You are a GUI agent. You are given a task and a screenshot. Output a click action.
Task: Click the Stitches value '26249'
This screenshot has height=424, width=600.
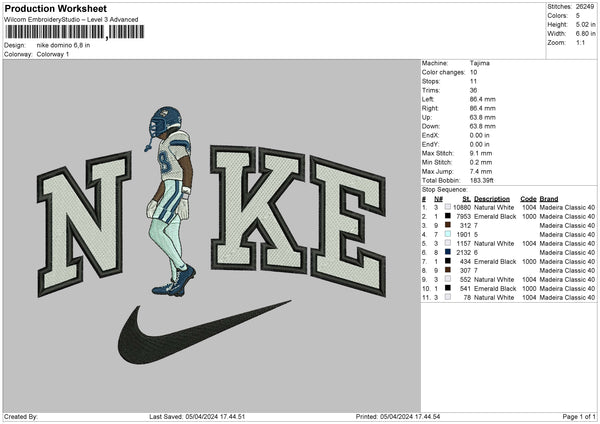tap(585, 7)
